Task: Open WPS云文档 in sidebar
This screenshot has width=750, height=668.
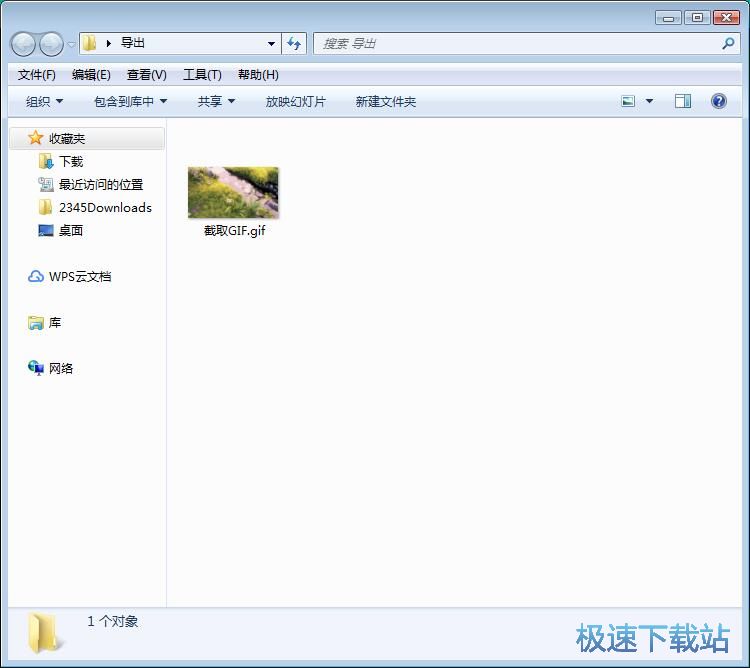Action: [80, 276]
